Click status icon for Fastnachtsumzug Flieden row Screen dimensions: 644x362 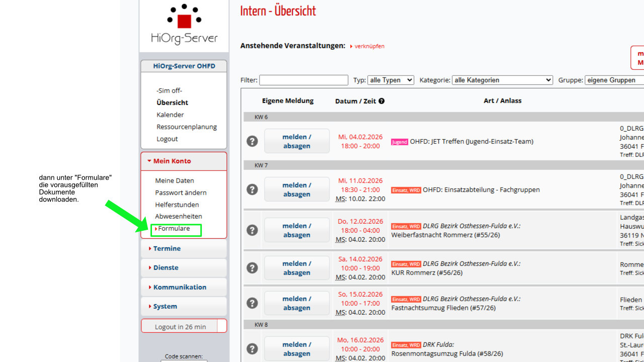click(x=252, y=303)
